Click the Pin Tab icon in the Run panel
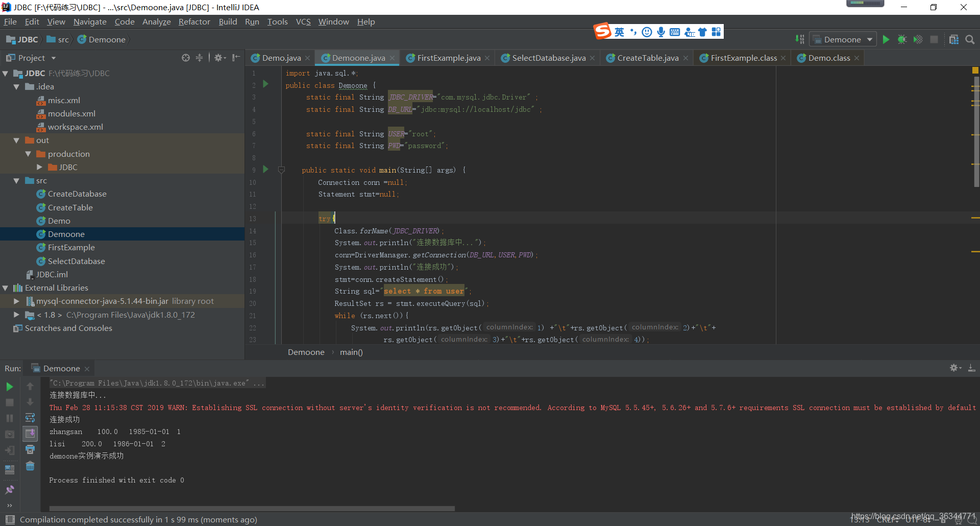Image resolution: width=980 pixels, height=526 pixels. pyautogui.click(x=9, y=490)
